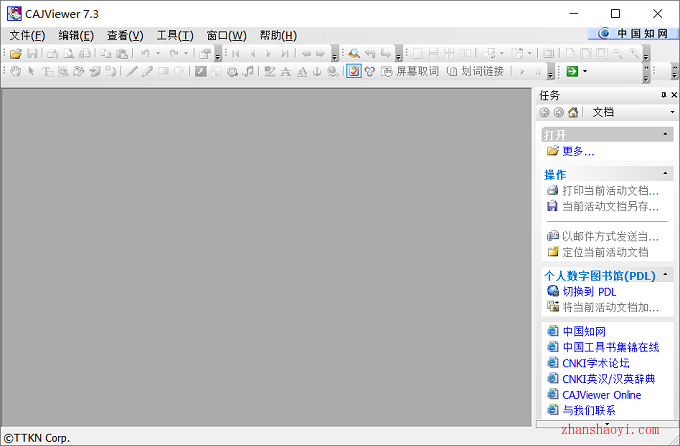Click the anchor icon in annotation toolbar
The width and height of the screenshot is (680, 446).
317,71
